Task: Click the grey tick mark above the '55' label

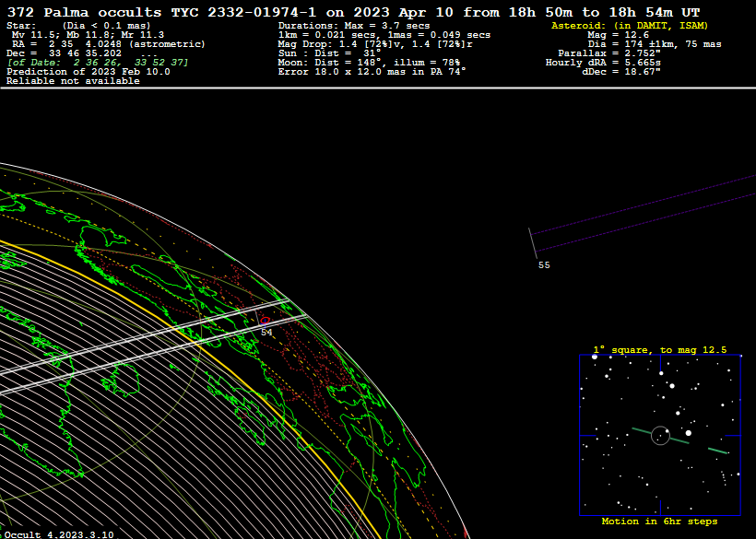Action: pyautogui.click(x=532, y=243)
